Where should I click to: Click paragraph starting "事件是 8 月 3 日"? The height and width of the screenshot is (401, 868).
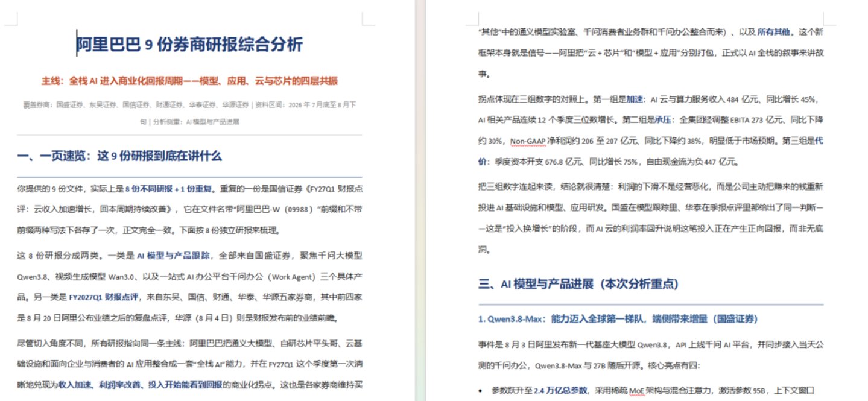[x=651, y=355]
